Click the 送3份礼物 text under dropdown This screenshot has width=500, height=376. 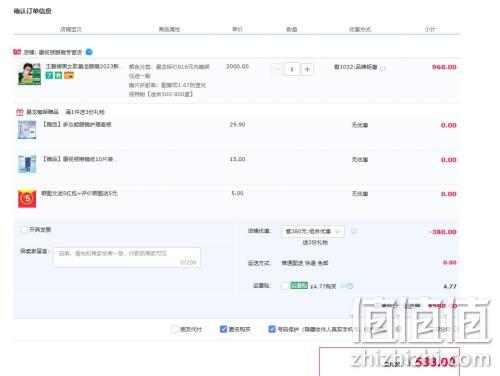pyautogui.click(x=315, y=242)
